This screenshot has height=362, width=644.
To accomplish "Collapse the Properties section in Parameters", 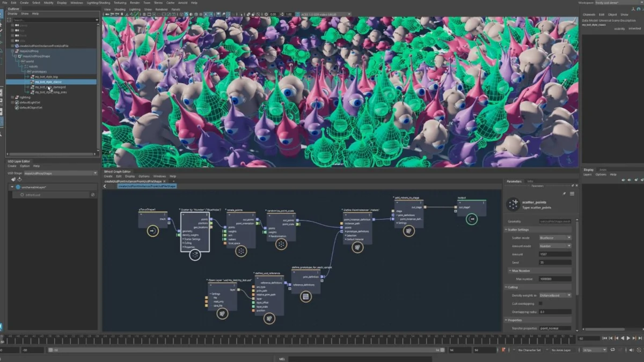I will point(506,320).
